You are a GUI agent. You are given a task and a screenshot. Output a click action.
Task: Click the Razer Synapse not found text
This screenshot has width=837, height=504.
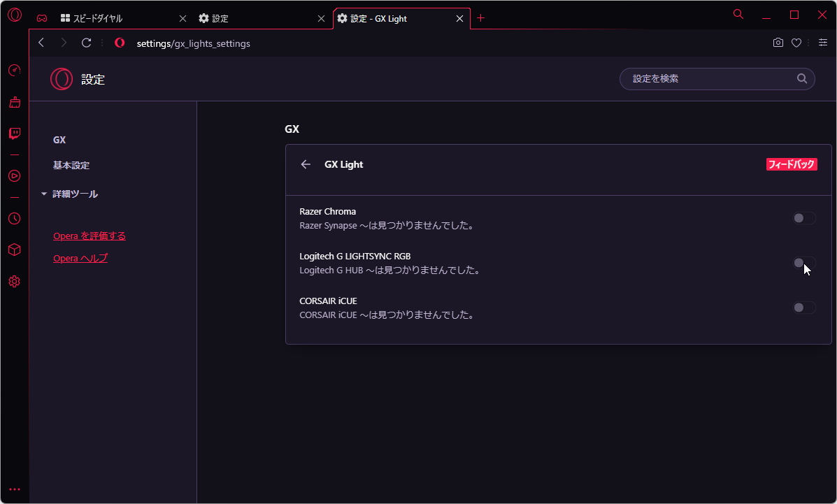[x=387, y=226]
